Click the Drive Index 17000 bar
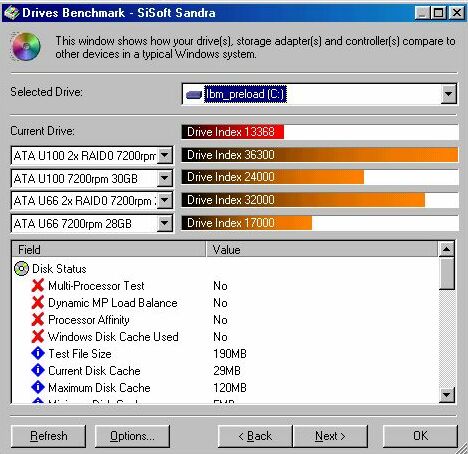Screen dimensions: 468x454 point(247,223)
